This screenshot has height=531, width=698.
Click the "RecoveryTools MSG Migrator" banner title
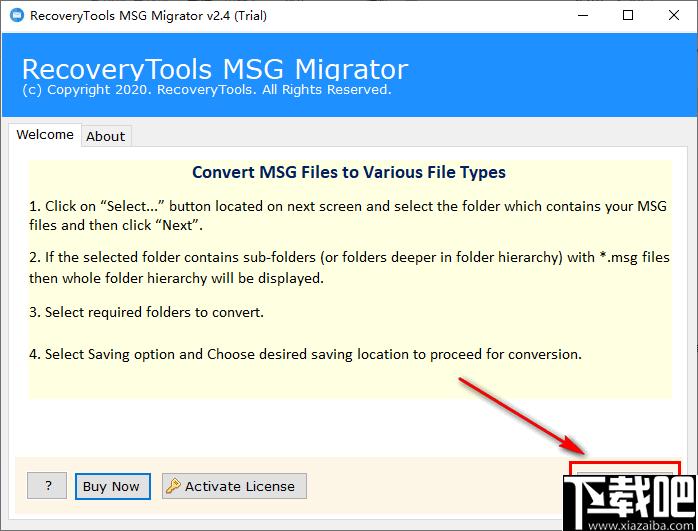pyautogui.click(x=215, y=69)
